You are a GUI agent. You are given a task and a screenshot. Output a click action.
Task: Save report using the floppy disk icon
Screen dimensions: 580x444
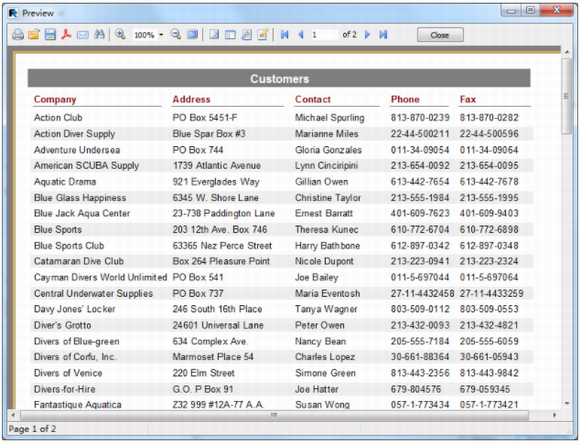click(x=50, y=35)
